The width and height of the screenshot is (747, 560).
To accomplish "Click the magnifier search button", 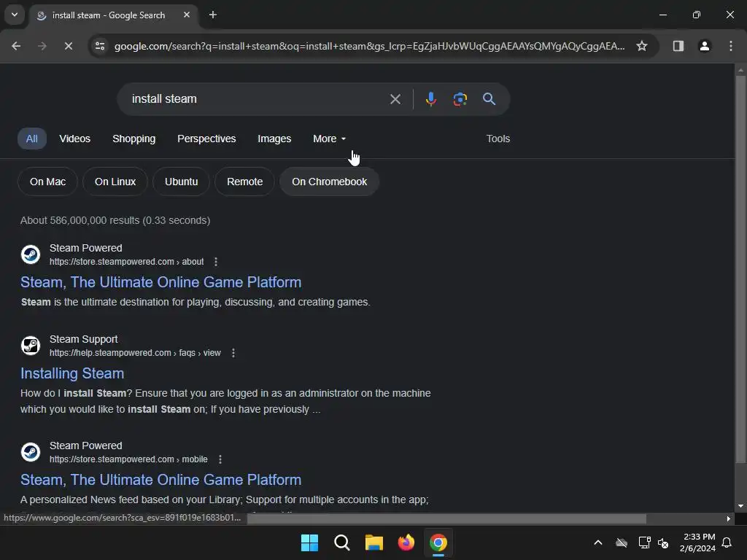I will [489, 99].
